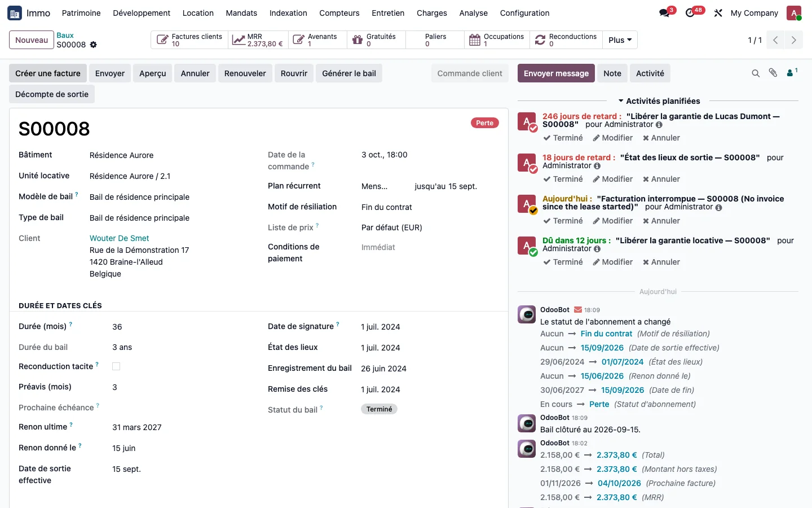Click the Envoyer message button
This screenshot has height=508, width=812.
[556, 73]
